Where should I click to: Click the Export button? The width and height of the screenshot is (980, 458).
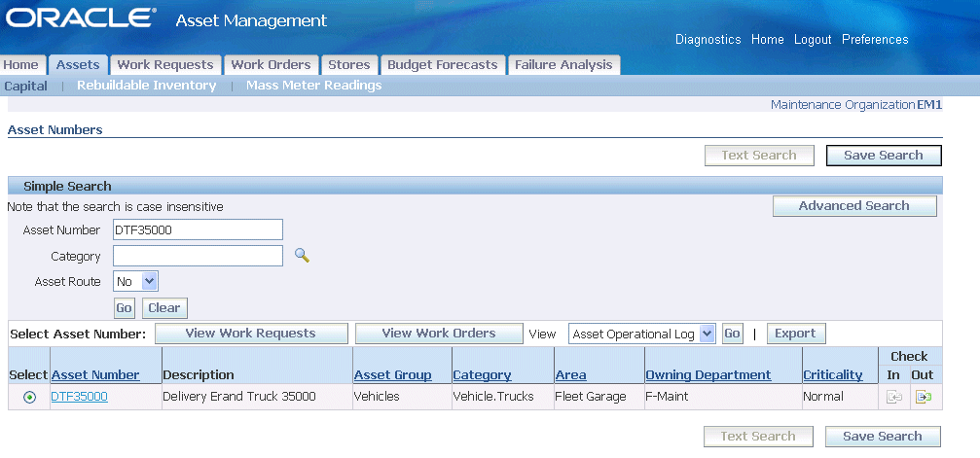pyautogui.click(x=796, y=334)
